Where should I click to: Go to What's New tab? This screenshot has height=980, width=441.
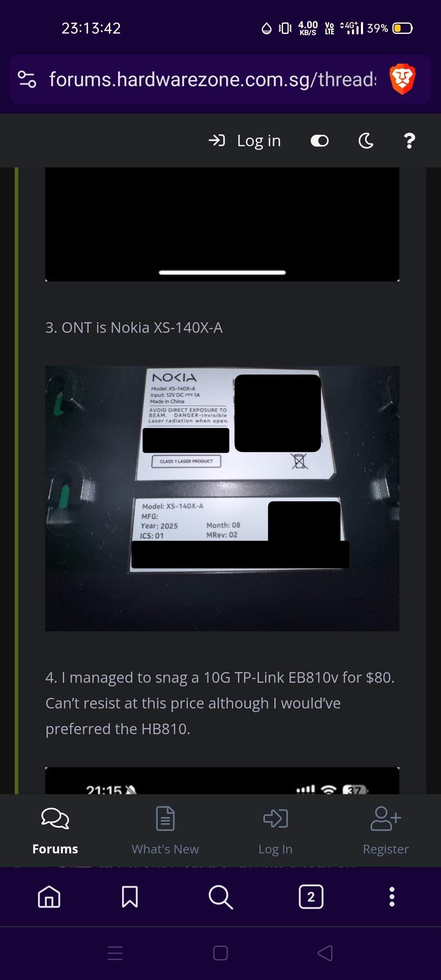click(165, 831)
